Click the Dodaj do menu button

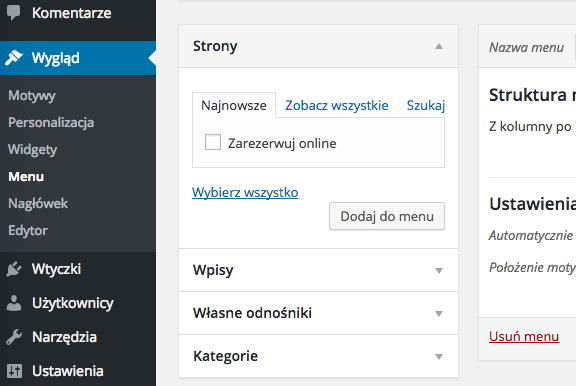(x=387, y=216)
